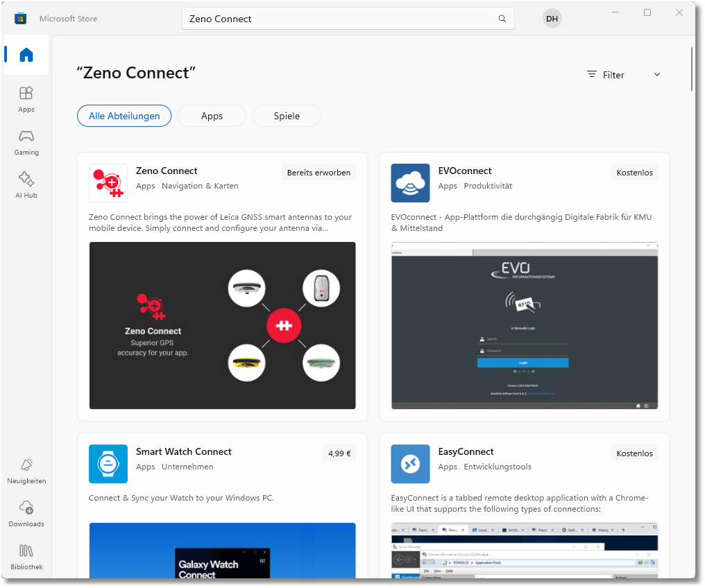This screenshot has width=705, height=588.
Task: Open the Apps section in sidebar
Action: click(26, 98)
